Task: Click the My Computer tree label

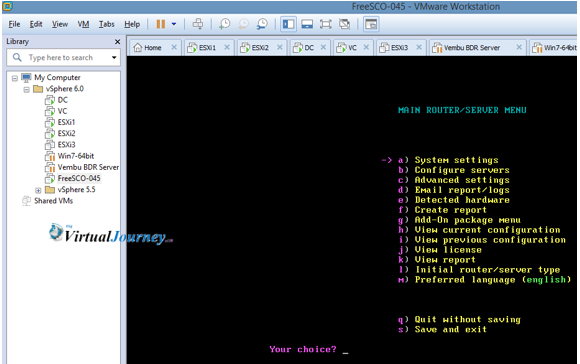Action: pyautogui.click(x=57, y=77)
